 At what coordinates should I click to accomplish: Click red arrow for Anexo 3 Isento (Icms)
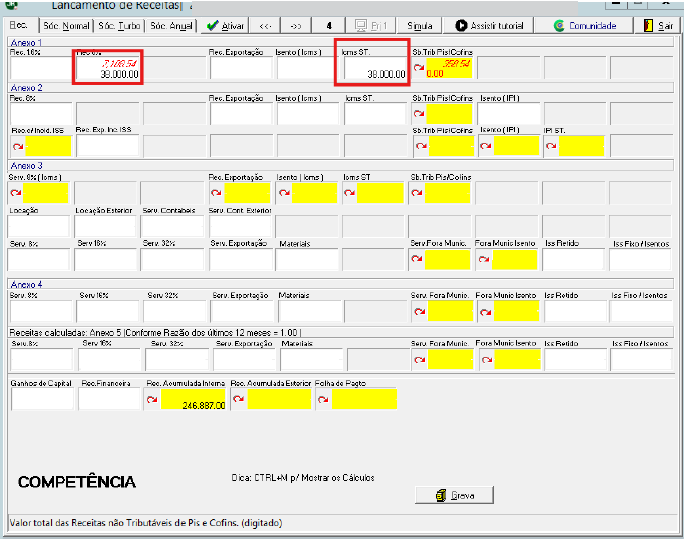[284, 192]
